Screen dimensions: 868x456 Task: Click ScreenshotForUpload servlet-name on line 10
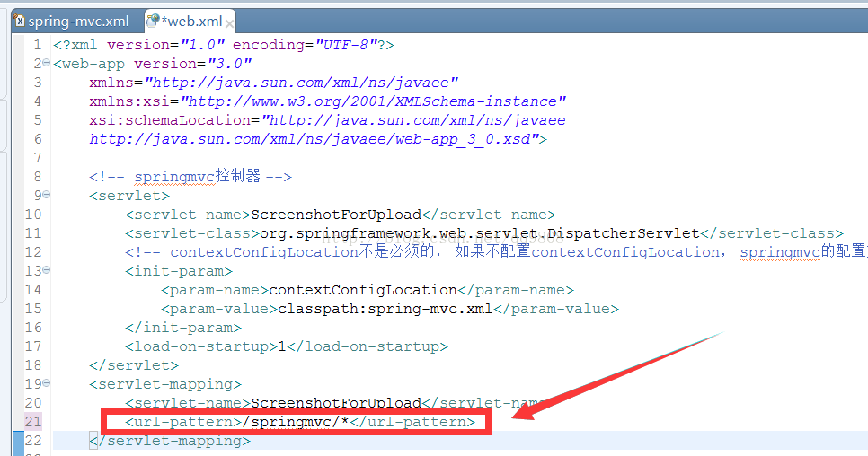coord(336,215)
